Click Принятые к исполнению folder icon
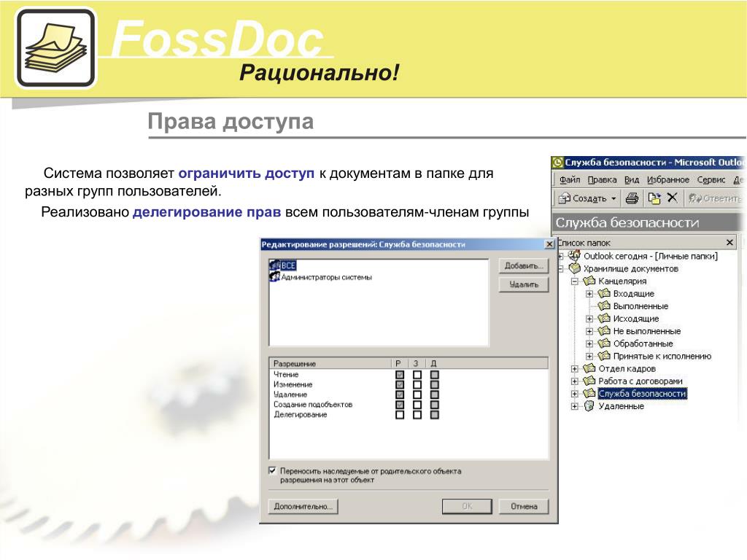Viewport: 747px width, 560px height. [x=604, y=356]
